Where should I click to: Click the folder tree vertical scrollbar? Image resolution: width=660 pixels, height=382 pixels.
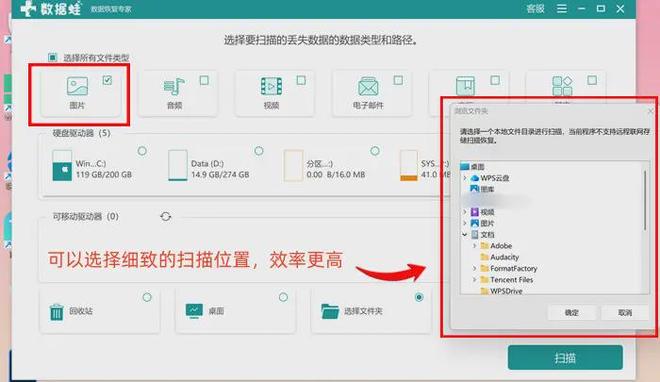(x=645, y=200)
